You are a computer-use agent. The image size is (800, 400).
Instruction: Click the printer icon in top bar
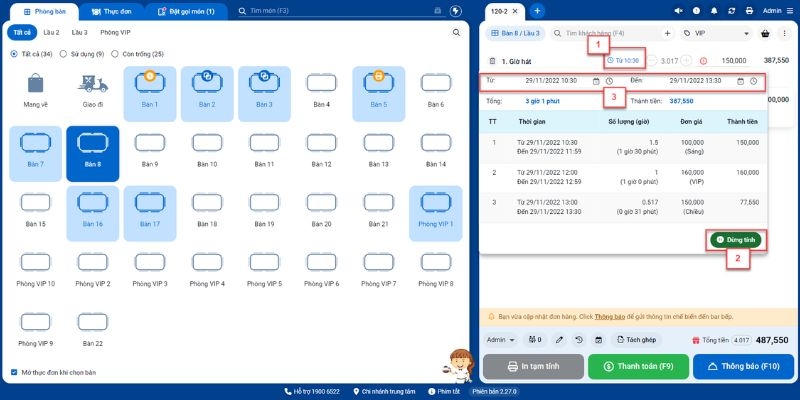pyautogui.click(x=749, y=11)
